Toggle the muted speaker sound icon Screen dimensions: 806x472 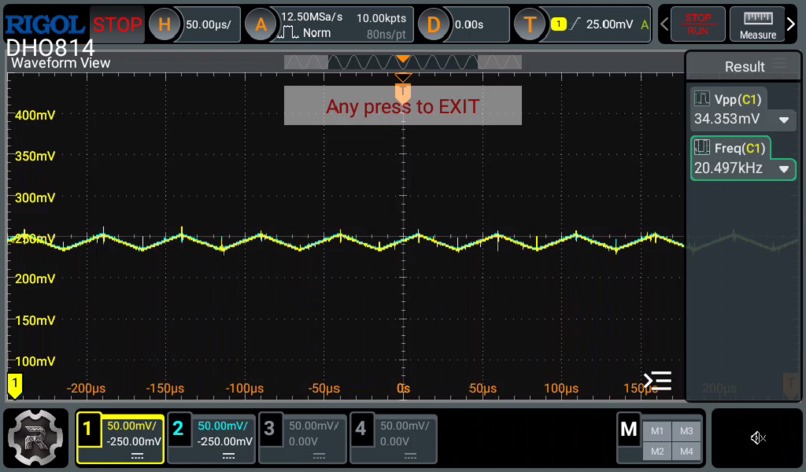pyautogui.click(x=758, y=438)
